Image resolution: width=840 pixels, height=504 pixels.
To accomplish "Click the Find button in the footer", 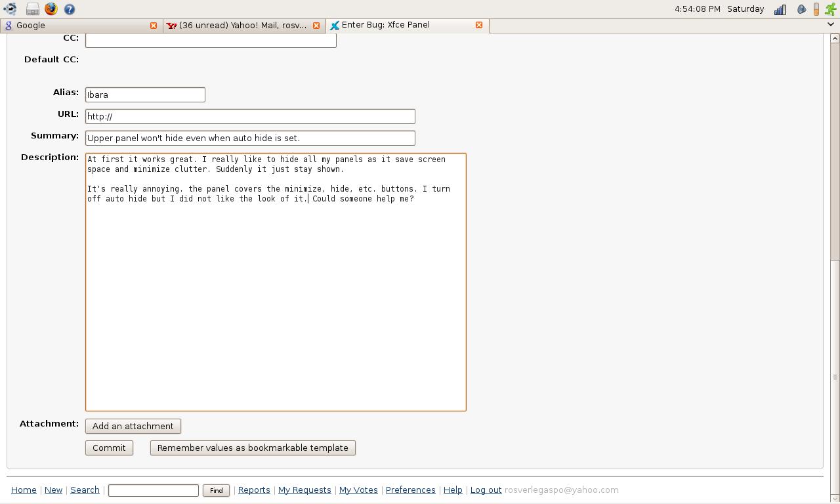I will click(x=216, y=490).
